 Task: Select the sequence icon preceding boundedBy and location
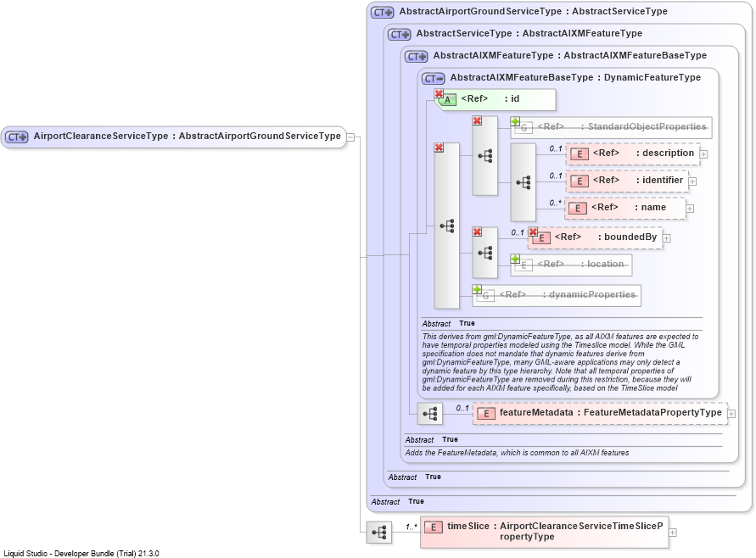click(x=485, y=253)
